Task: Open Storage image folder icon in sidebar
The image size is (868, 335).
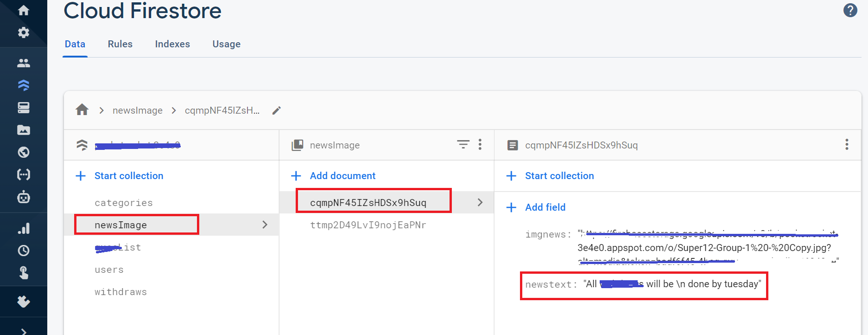Action: point(24,130)
